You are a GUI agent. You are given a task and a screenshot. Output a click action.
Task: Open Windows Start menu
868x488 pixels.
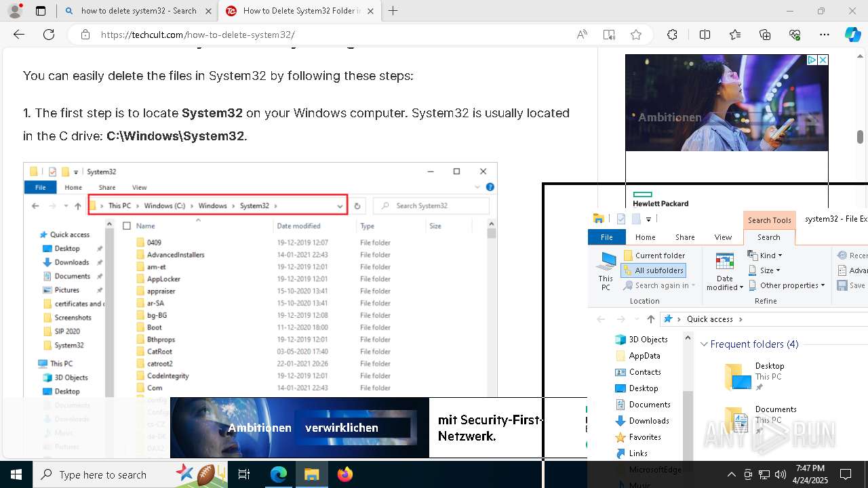click(16, 474)
